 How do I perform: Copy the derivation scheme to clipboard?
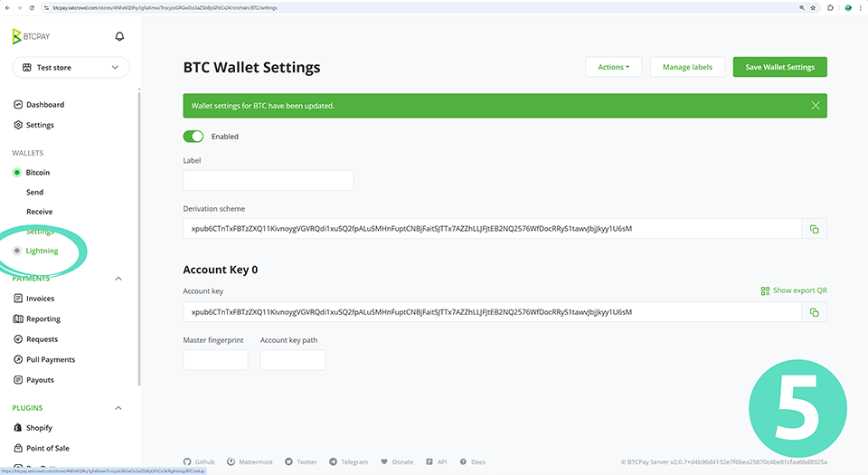(x=814, y=229)
